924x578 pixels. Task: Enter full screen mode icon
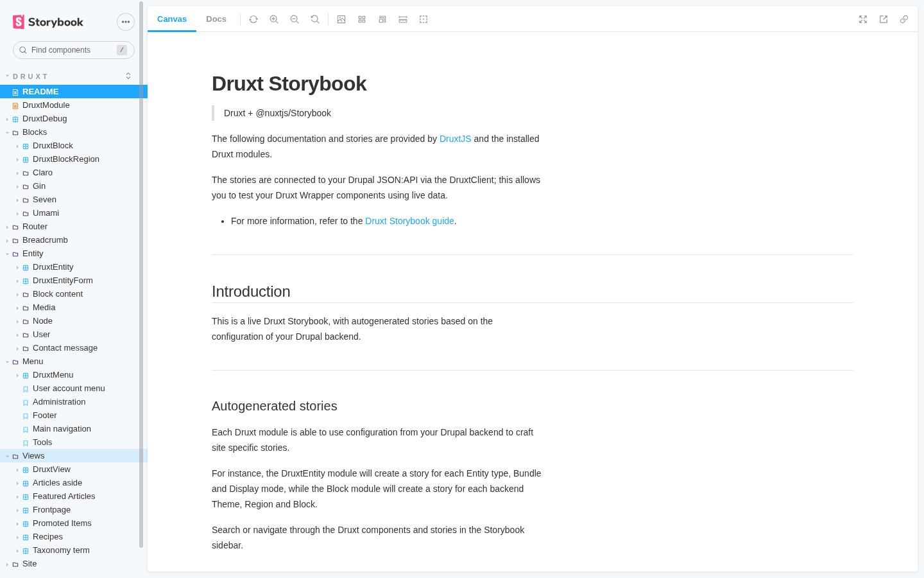(863, 19)
